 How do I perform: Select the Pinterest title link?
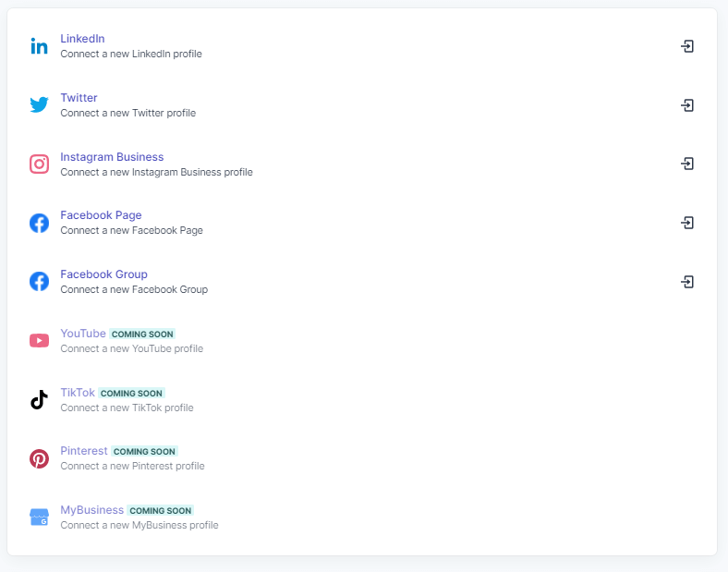click(x=84, y=451)
